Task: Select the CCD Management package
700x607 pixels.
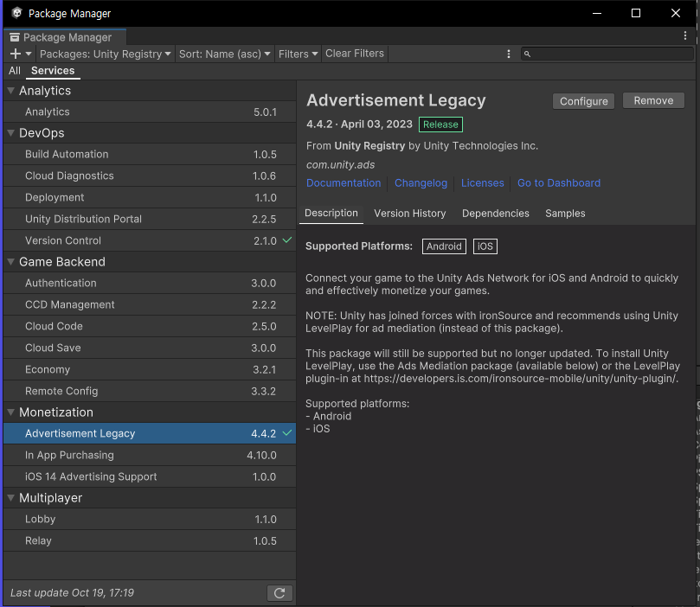Action: 150,304
